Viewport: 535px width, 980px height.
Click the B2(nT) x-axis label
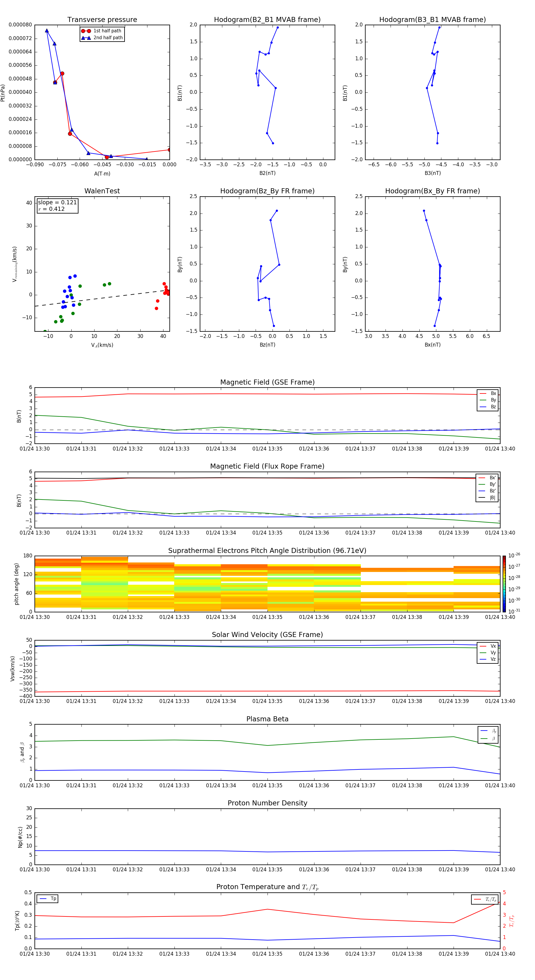(267, 173)
